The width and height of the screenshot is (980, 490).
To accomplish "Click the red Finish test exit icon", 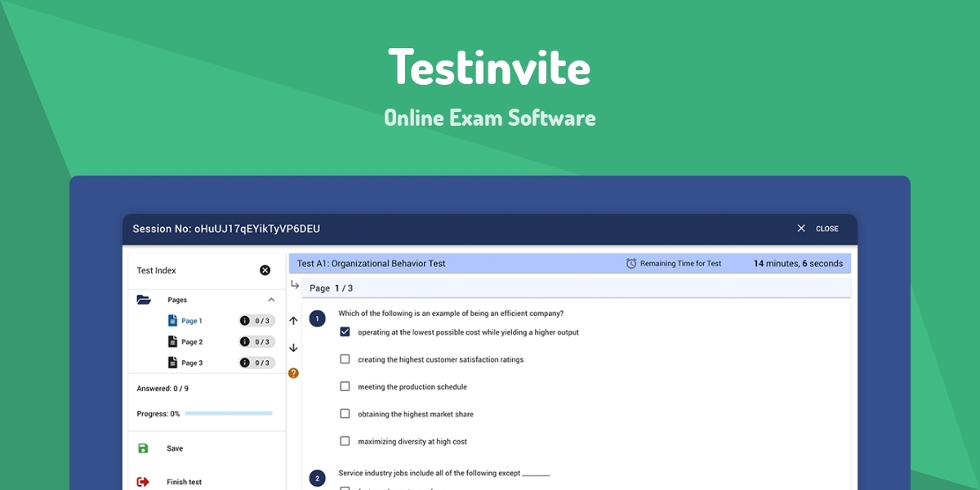I will (x=145, y=481).
